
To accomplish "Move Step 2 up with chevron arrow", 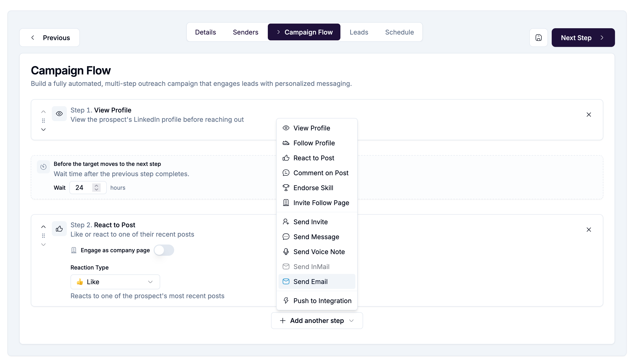I will [x=43, y=227].
